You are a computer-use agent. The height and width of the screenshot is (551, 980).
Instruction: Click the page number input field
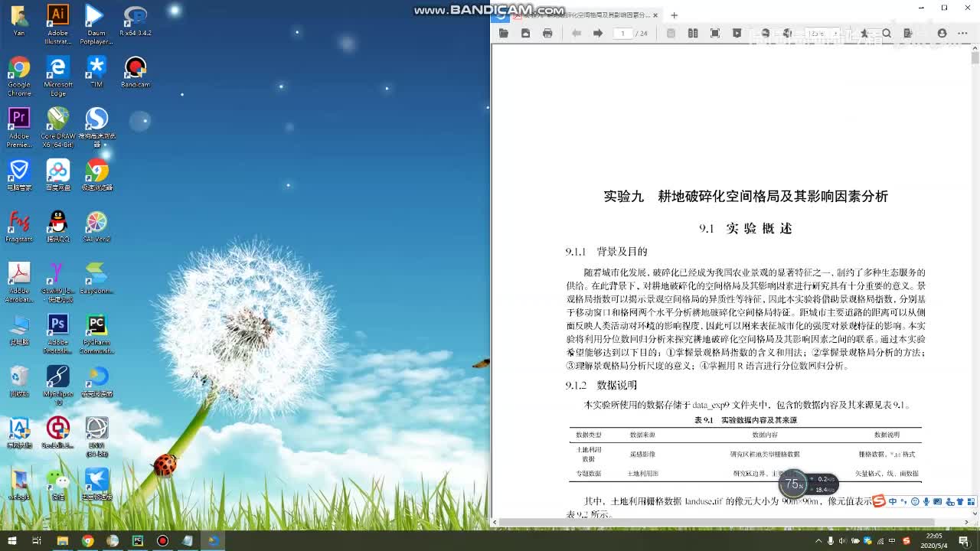(623, 34)
